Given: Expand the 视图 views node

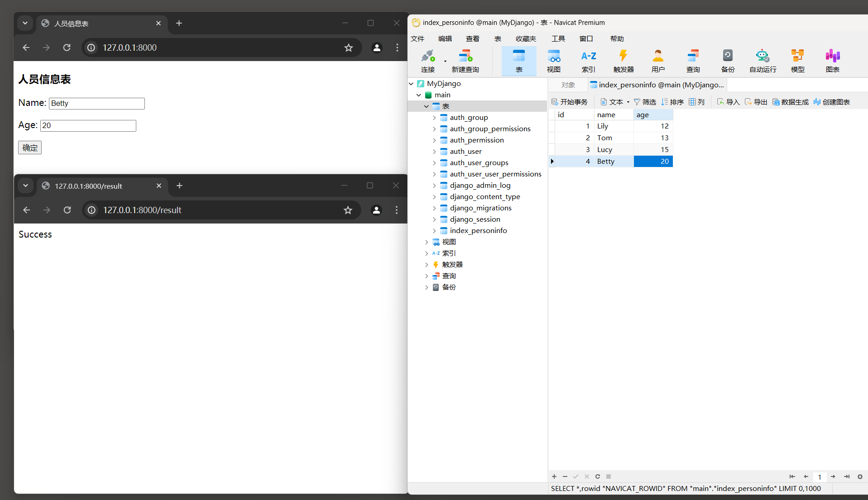Looking at the screenshot, I should point(427,242).
